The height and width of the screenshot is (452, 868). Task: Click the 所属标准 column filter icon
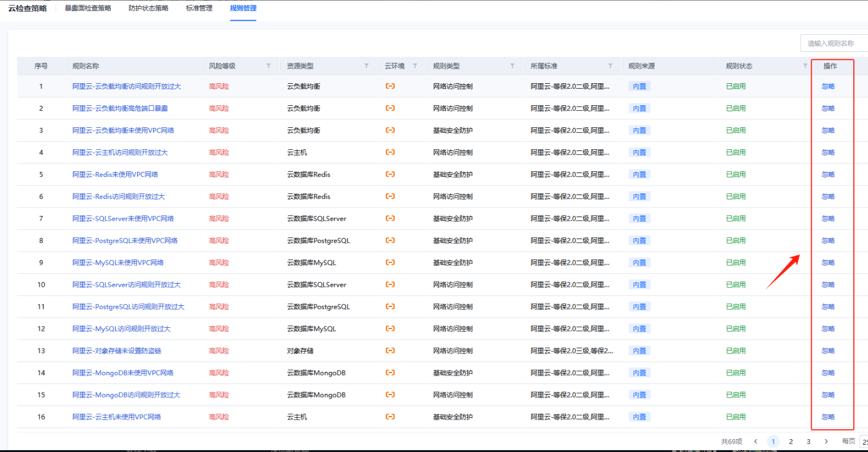[x=610, y=66]
